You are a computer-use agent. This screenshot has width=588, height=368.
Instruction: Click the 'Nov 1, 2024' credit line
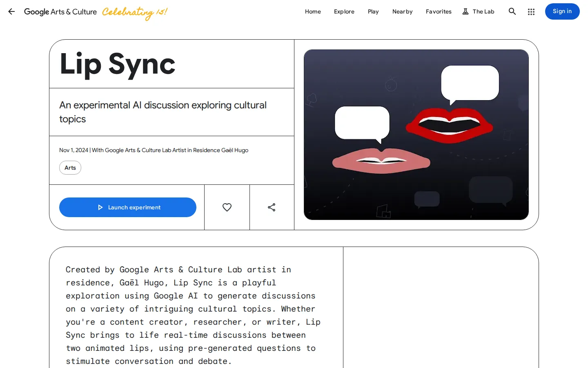(154, 150)
